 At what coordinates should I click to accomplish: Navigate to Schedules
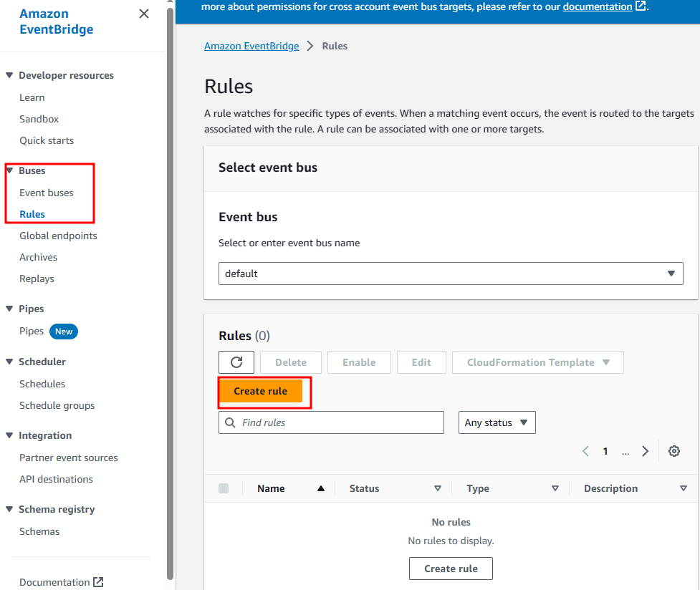42,384
